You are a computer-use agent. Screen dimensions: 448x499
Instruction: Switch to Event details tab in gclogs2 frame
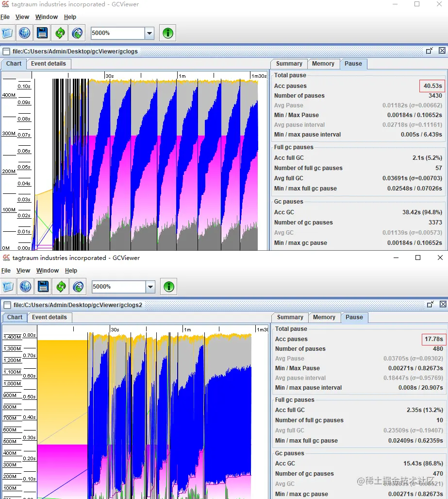point(50,317)
